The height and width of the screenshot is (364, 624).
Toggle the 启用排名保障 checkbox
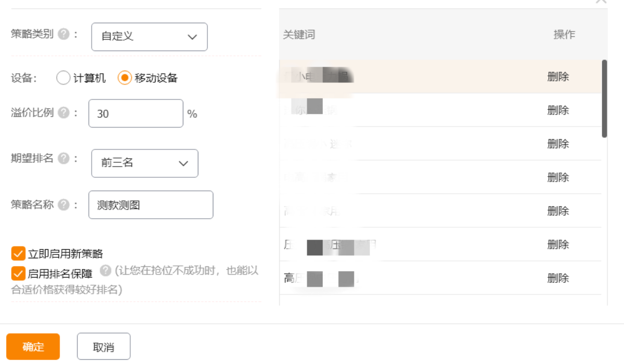click(x=18, y=273)
